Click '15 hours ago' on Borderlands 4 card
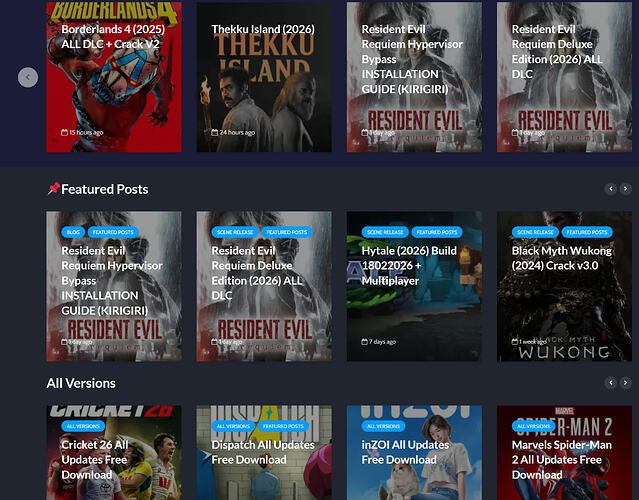Viewport: 639px width, 500px height. [x=86, y=132]
